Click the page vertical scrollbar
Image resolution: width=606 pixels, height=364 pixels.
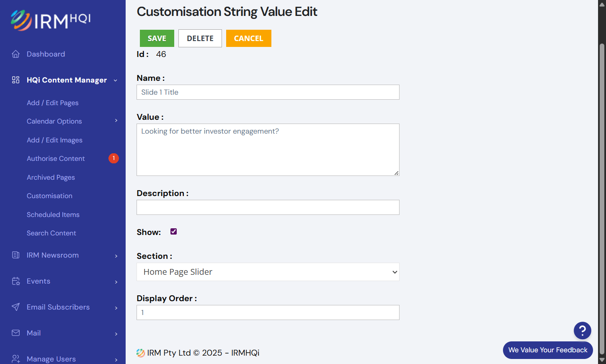(x=602, y=199)
